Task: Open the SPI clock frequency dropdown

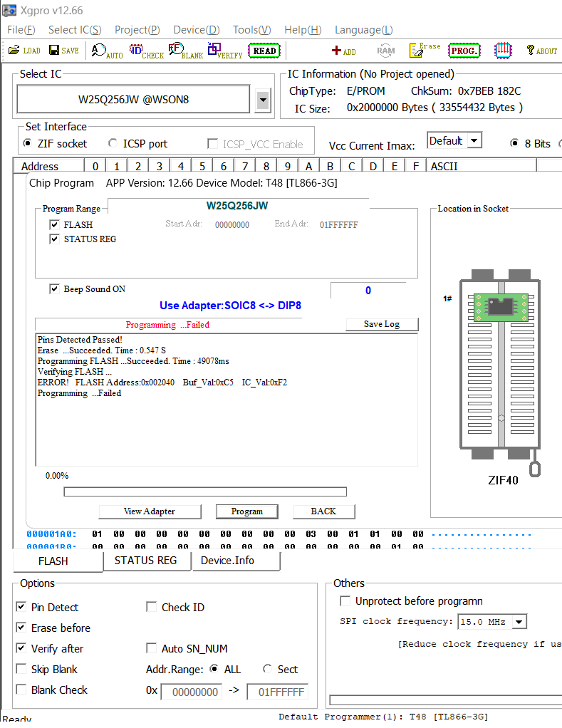Action: pyautogui.click(x=519, y=622)
